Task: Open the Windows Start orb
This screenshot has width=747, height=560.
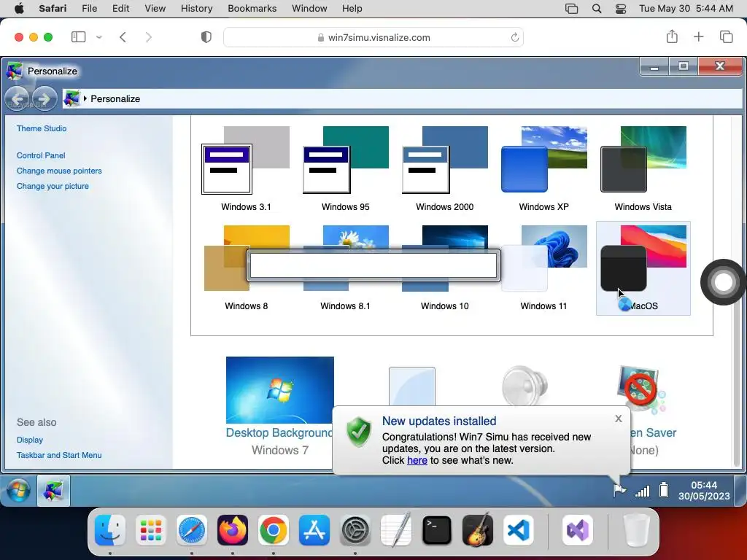Action: (18, 491)
